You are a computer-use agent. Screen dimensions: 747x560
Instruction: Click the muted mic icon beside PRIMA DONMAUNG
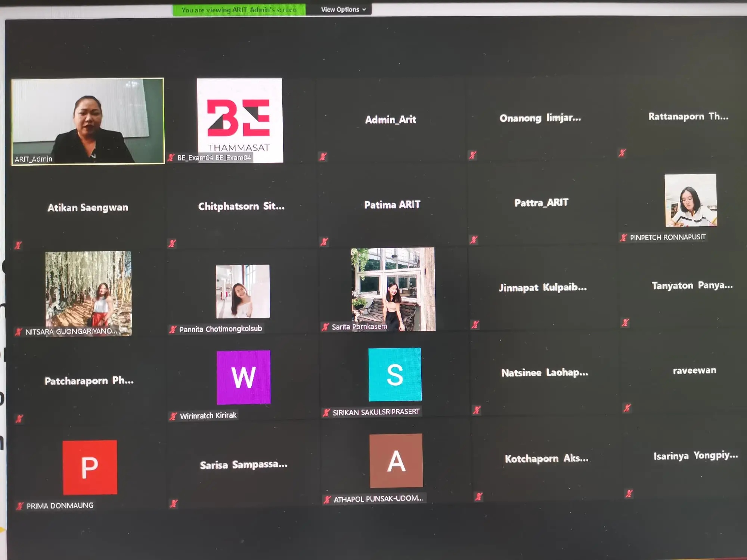(20, 506)
